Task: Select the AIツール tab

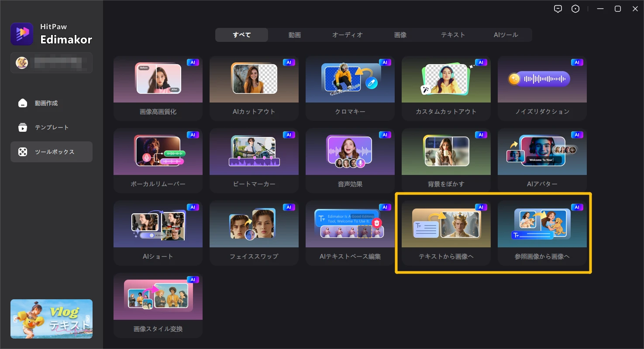Action: pyautogui.click(x=506, y=35)
